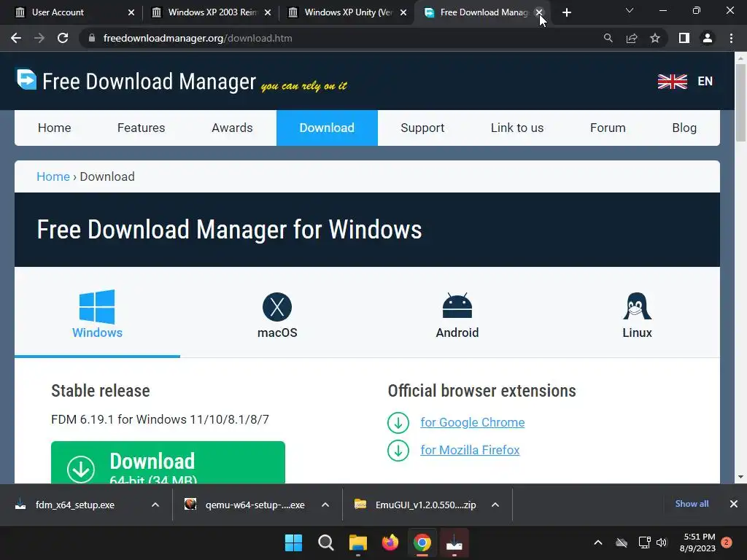Open the zoom magnifier icon in the address bar
The height and width of the screenshot is (560, 747).
click(608, 38)
